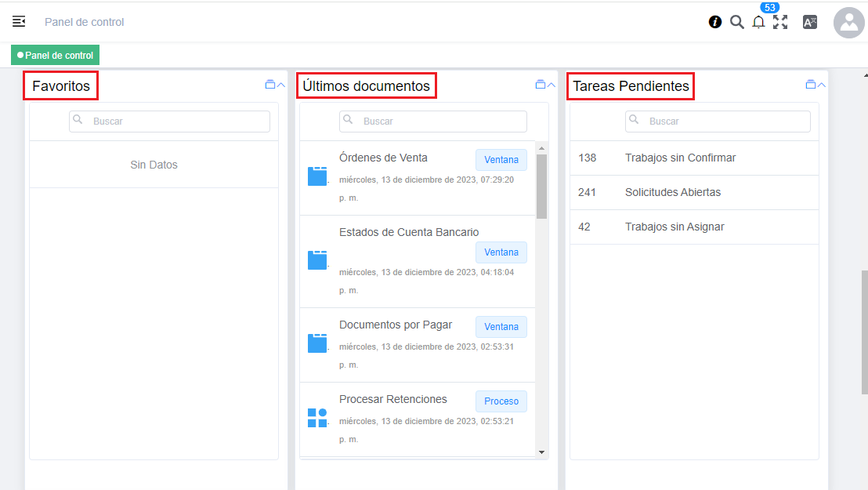
Task: Select the green Panel de control tab
Action: pyautogui.click(x=56, y=56)
